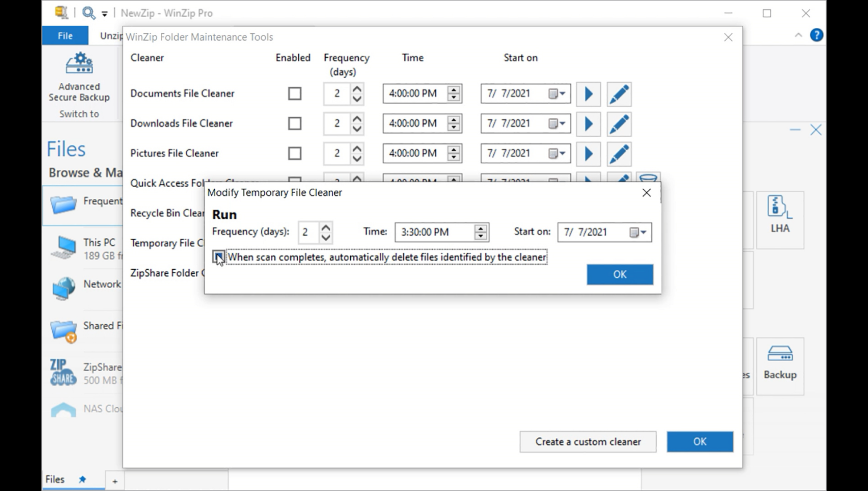Open the File ribbon tab
Viewport: 868px width, 491px height.
click(65, 36)
